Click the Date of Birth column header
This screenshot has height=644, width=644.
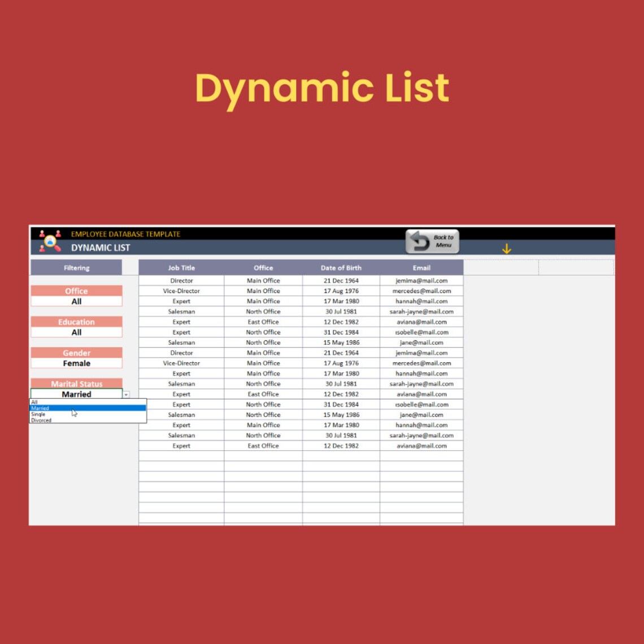tap(340, 267)
